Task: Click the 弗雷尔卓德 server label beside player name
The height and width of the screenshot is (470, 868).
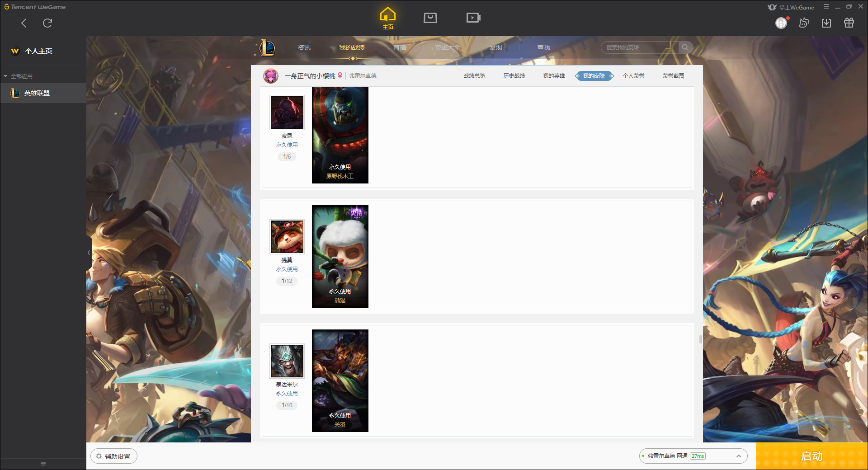Action: pos(363,76)
